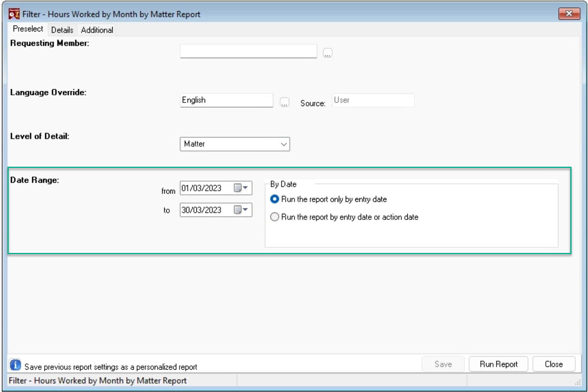Screen dimensions: 588x392
Task: Close the Filter window with the X button
Action: tap(569, 14)
